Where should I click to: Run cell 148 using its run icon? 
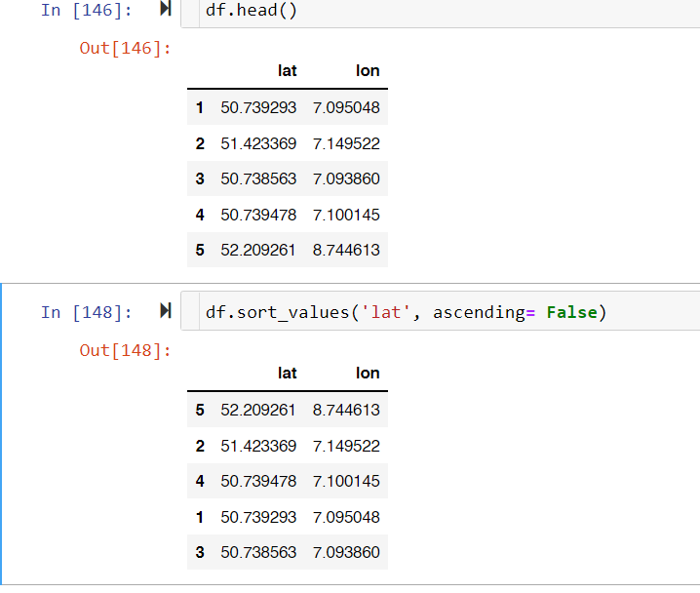coord(166,311)
